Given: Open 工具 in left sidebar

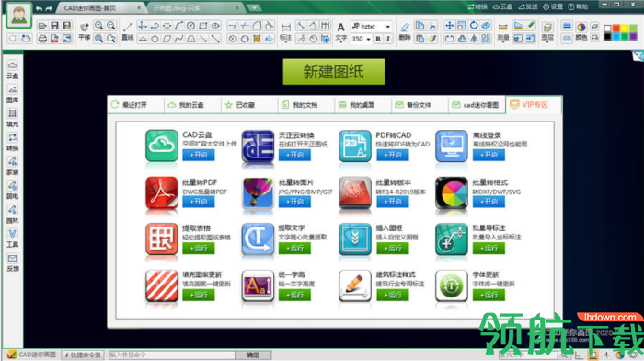Looking at the screenshot, I should tap(12, 239).
